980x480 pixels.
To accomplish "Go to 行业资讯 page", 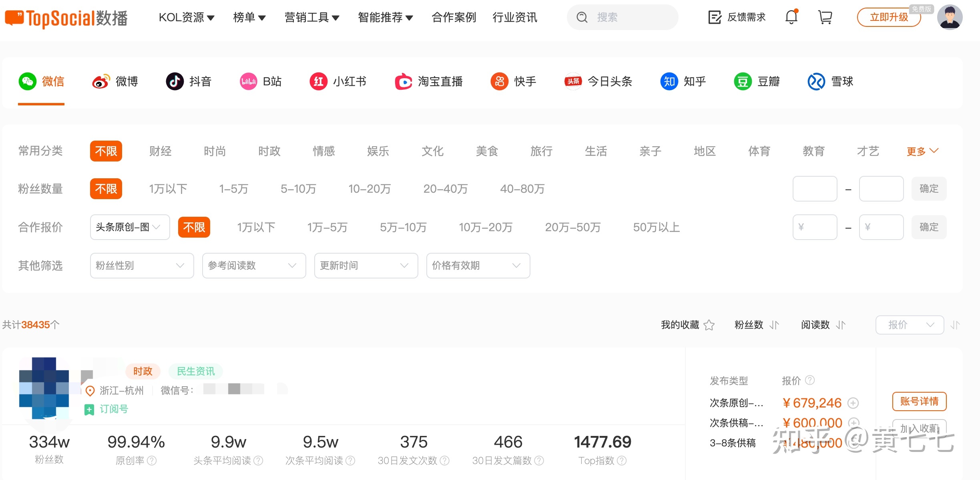I will [515, 17].
